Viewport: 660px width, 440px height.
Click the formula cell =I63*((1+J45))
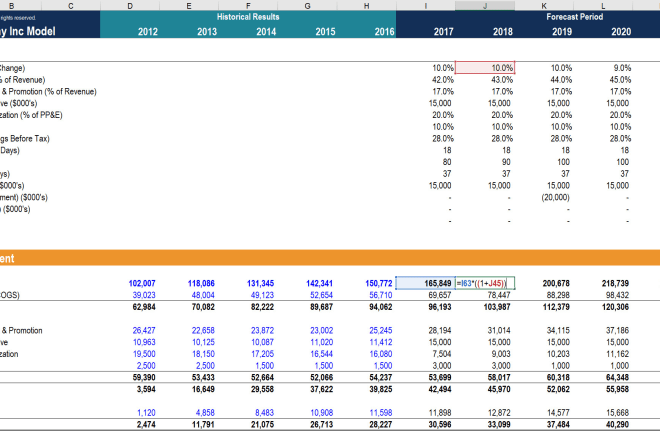click(x=485, y=283)
